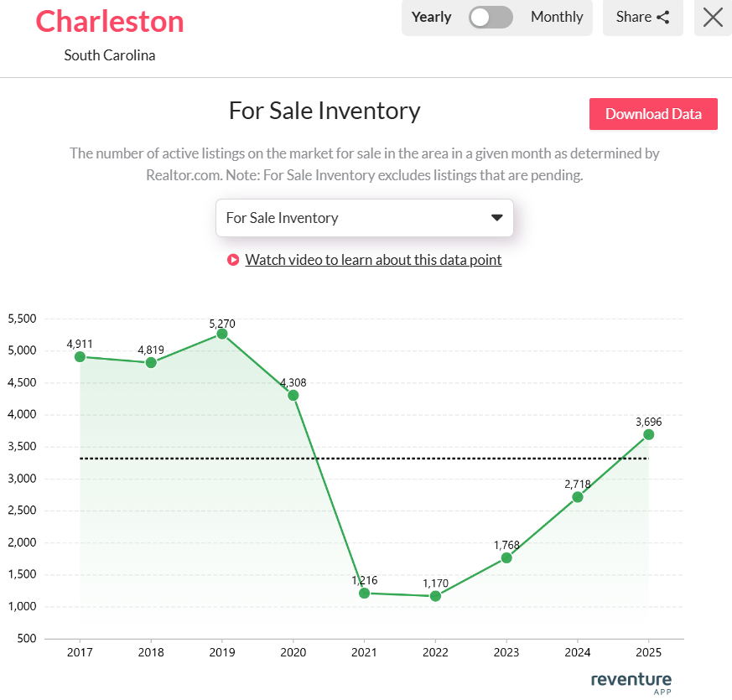Click the Charleston city title
The width and height of the screenshot is (732, 700).
(x=110, y=22)
